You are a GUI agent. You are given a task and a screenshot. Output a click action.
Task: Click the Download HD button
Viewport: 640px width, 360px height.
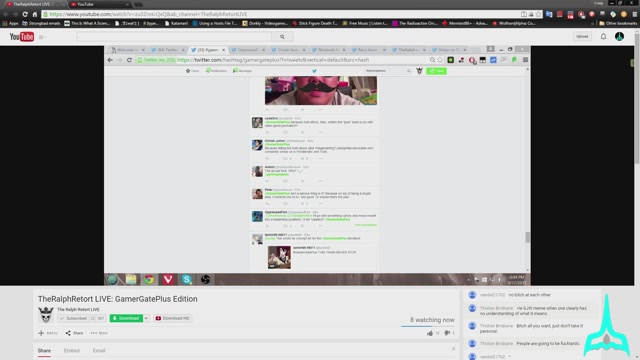[173, 318]
